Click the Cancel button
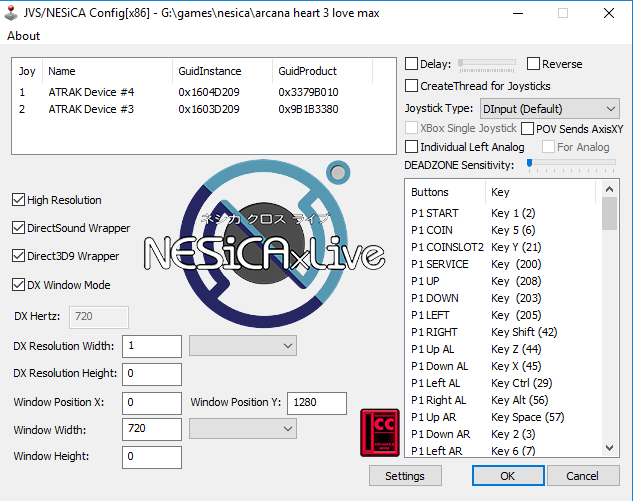Image resolution: width=633 pixels, height=501 pixels. click(x=583, y=476)
